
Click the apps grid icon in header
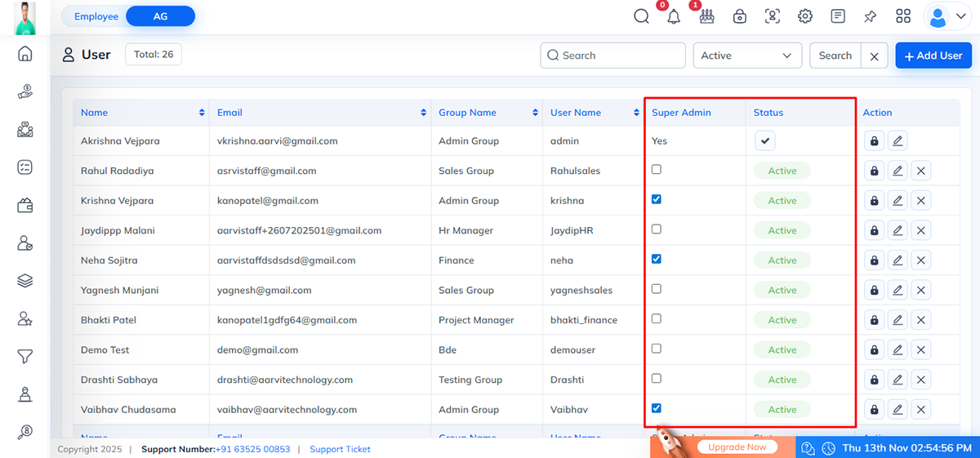[903, 16]
